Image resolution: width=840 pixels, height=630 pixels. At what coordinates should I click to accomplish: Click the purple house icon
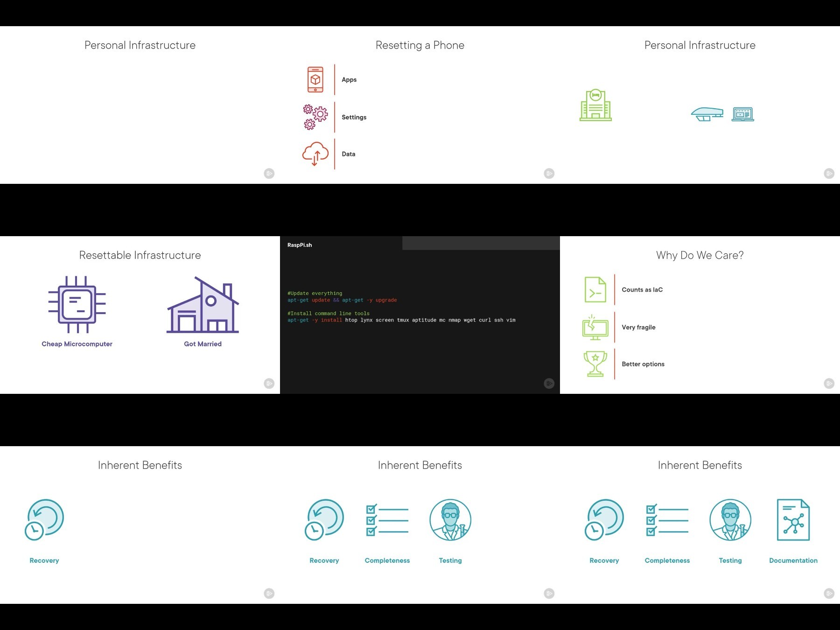(x=203, y=304)
